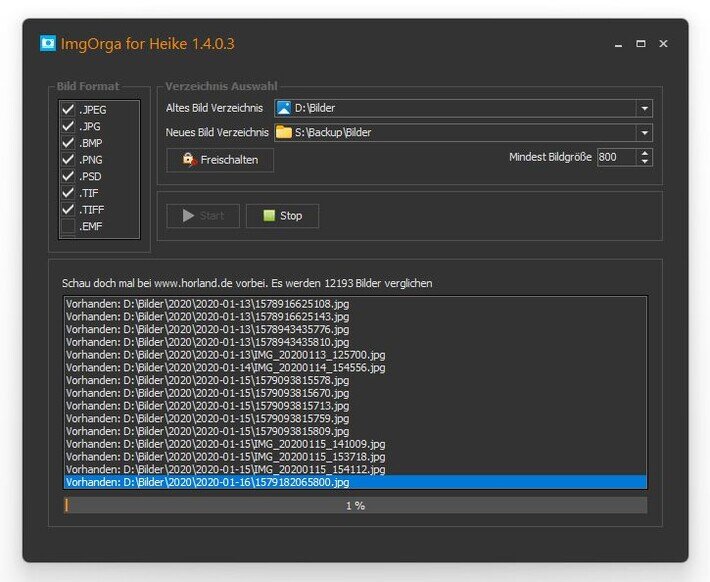The height and width of the screenshot is (582, 710).
Task: Uncheck the .JPG format checkbox
Action: (x=68, y=126)
